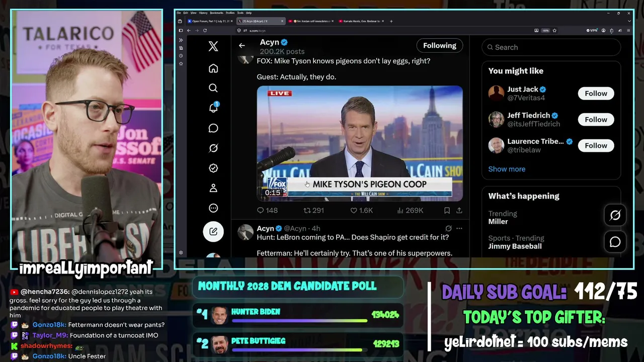Viewport: 644px width, 362px height.
Task: Open the browser hamburger application menu
Action: pyautogui.click(x=628, y=31)
